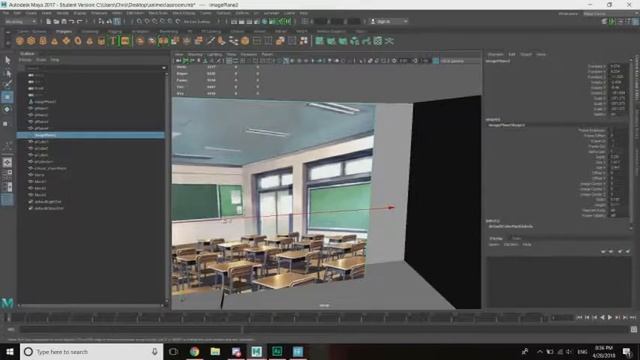Create a polygon sphere from the shelf
Viewport: 640px width, 360px height.
[20, 41]
